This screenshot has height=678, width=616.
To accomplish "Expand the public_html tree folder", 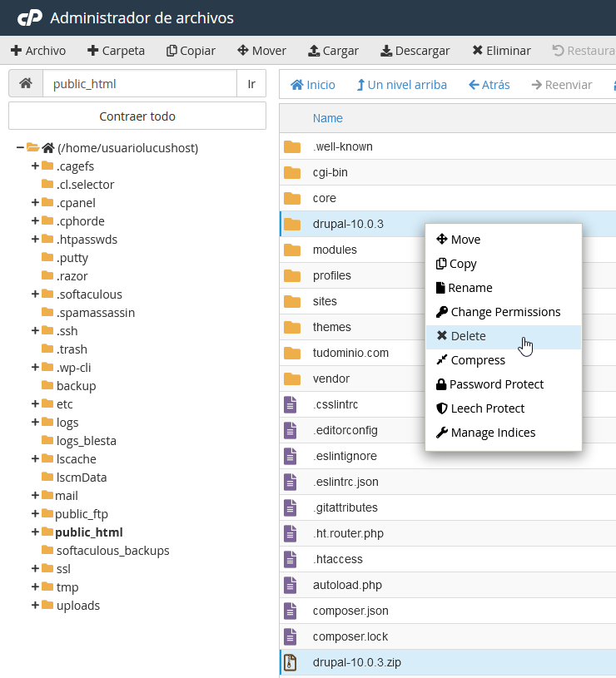I will [x=36, y=532].
